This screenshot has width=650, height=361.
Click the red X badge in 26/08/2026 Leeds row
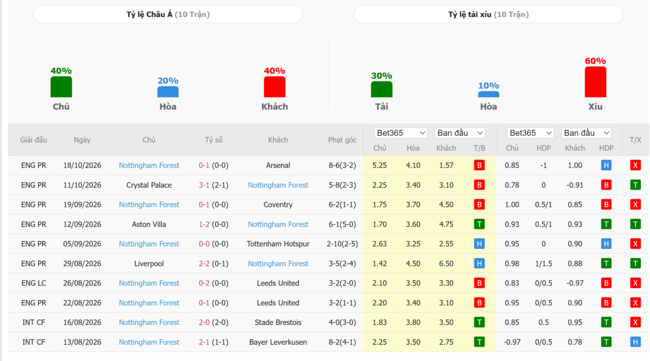coord(635,283)
